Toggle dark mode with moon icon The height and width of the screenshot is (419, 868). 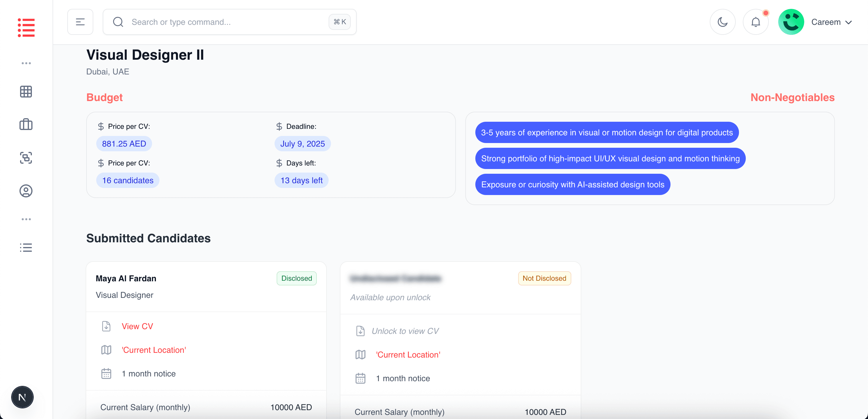pos(722,22)
